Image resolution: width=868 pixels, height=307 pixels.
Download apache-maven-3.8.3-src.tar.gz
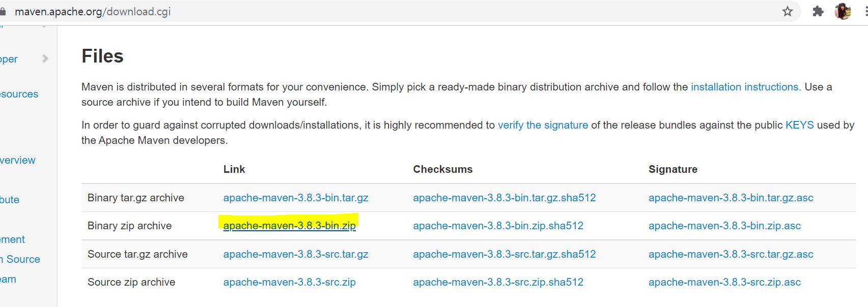click(x=296, y=254)
